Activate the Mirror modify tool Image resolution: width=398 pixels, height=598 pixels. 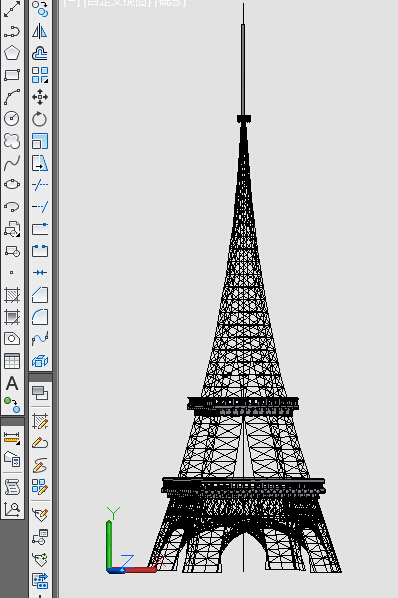pos(40,31)
